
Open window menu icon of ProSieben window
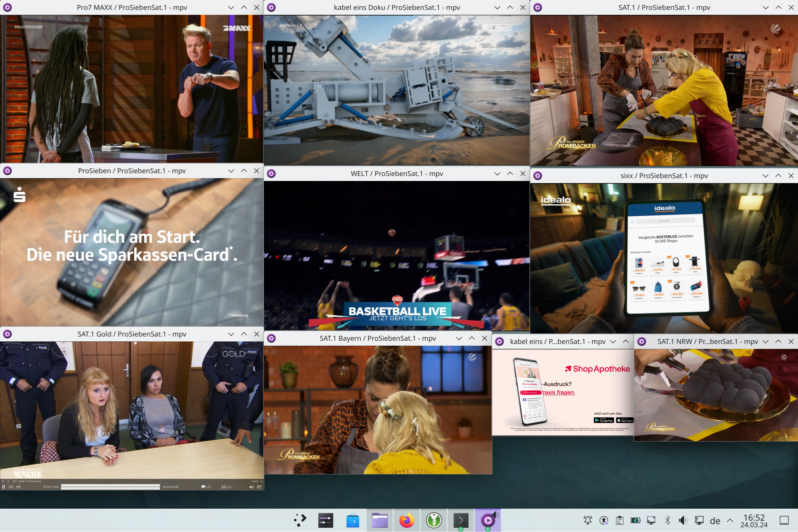7,171
